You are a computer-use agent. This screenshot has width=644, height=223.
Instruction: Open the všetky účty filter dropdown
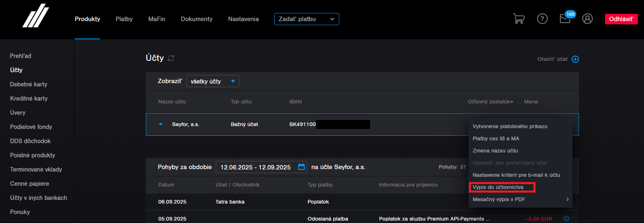(213, 81)
